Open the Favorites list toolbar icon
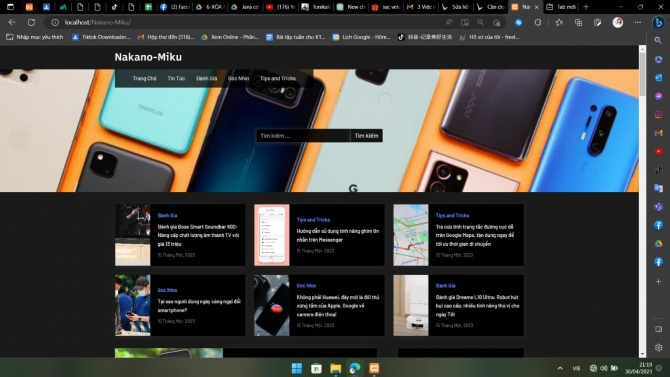The width and height of the screenshot is (670, 377). pos(559,22)
